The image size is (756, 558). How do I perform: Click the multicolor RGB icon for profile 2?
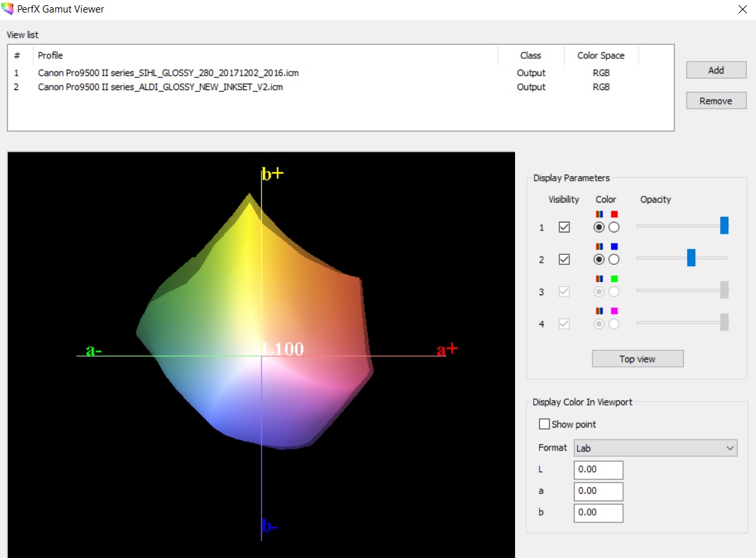599,247
